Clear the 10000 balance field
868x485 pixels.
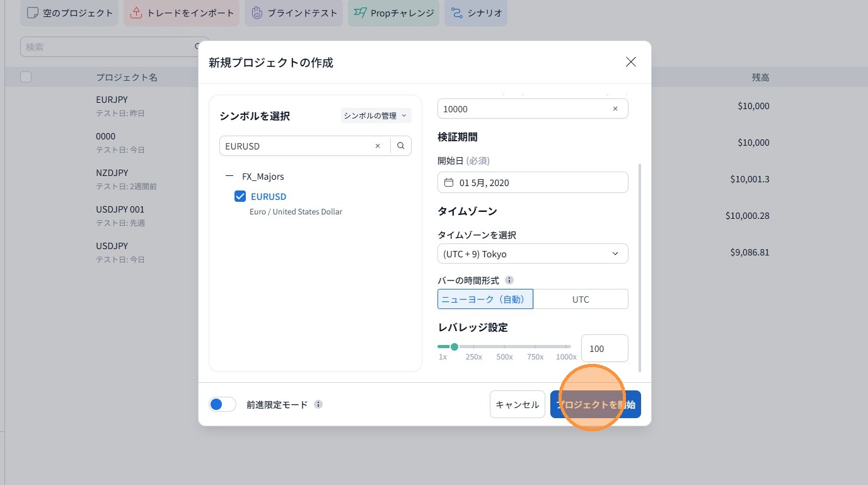click(615, 109)
